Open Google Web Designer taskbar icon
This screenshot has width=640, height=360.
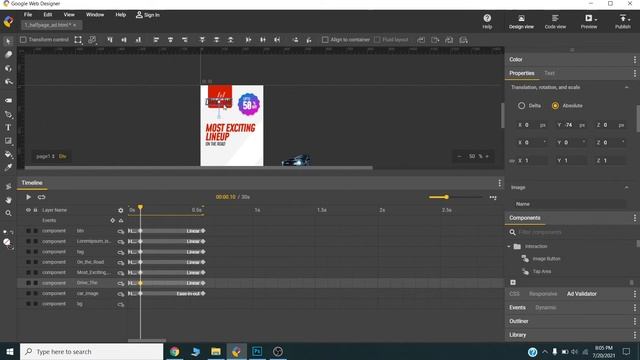click(236, 351)
